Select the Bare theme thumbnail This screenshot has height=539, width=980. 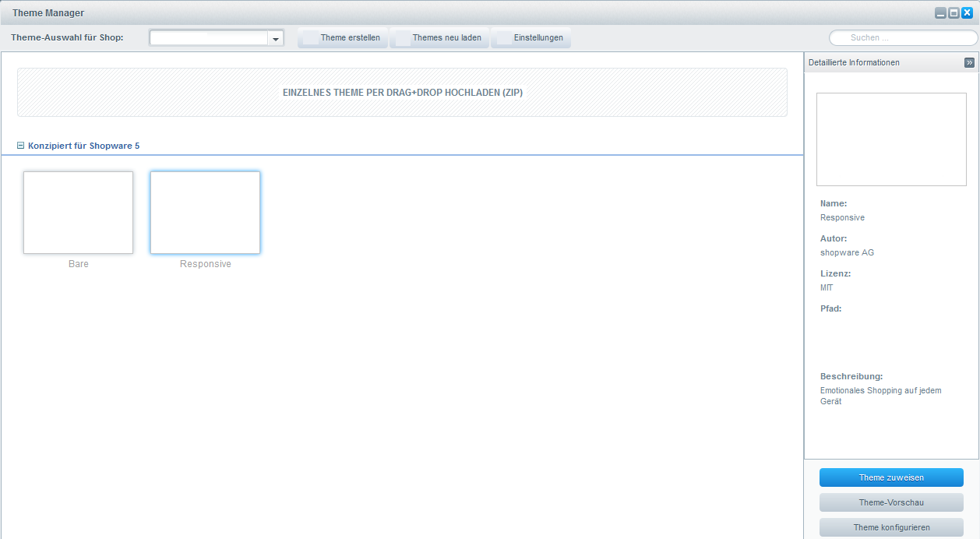pos(79,213)
